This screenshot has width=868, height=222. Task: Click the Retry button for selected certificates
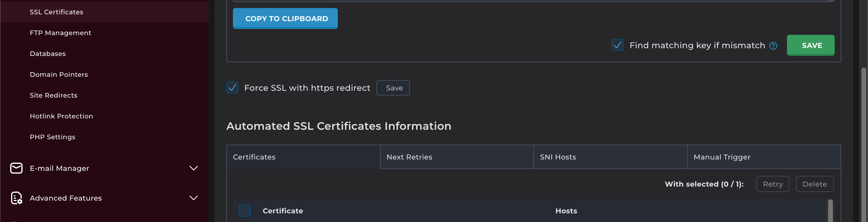(x=772, y=184)
